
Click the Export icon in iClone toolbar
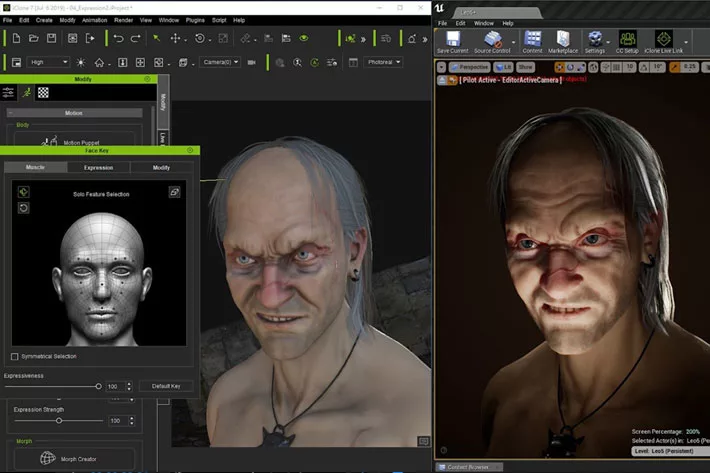tap(90, 38)
